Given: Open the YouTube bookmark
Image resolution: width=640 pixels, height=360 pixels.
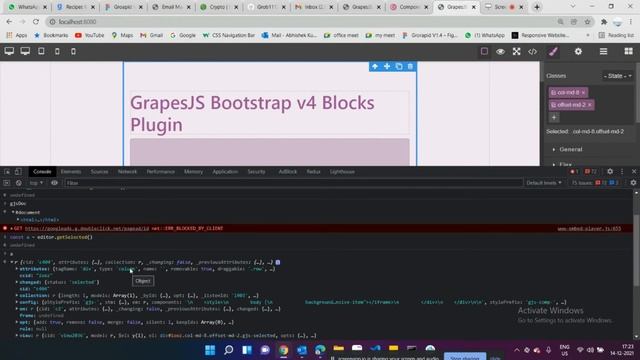Looking at the screenshot, I should coord(89,36).
